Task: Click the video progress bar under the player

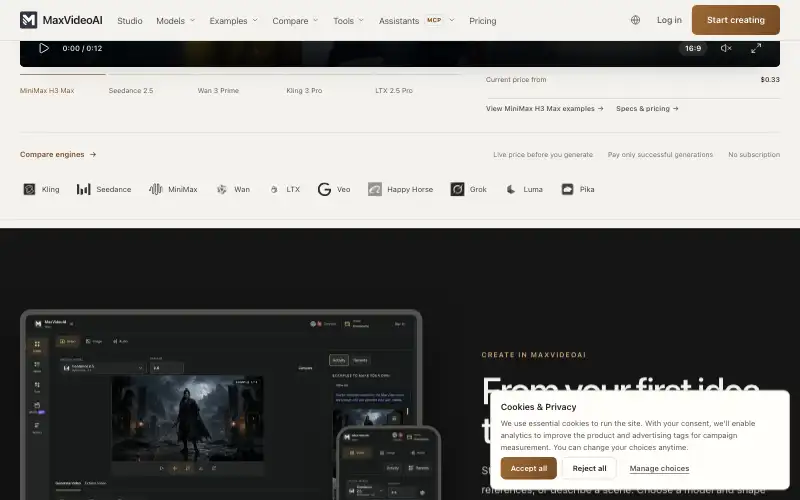Action: pos(240,74)
